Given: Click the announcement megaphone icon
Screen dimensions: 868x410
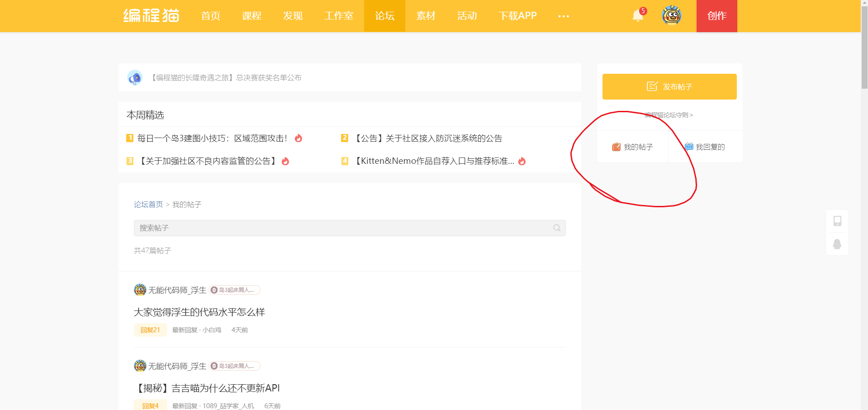Looking at the screenshot, I should (x=135, y=78).
